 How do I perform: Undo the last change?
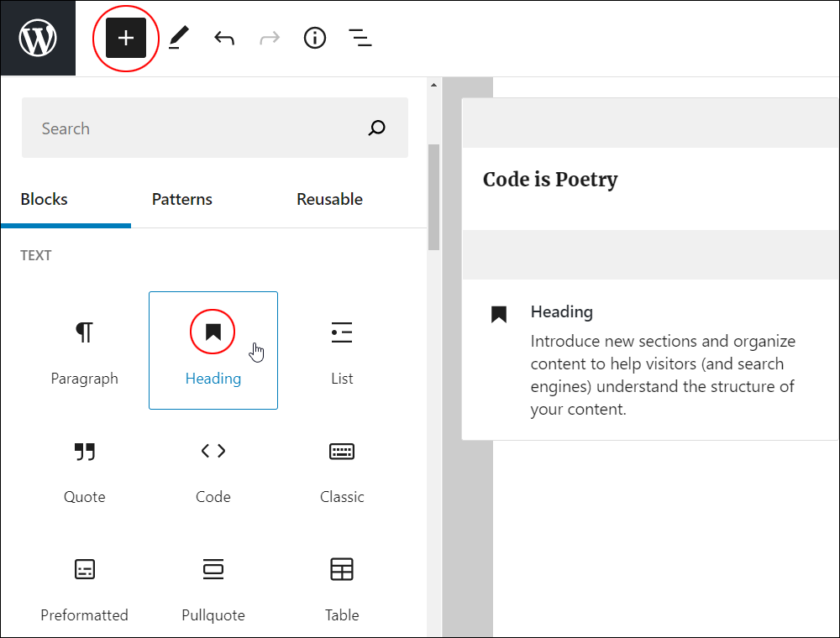coord(224,38)
